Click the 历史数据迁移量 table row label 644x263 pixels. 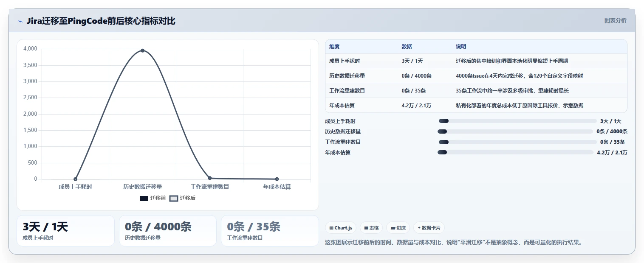coord(347,76)
